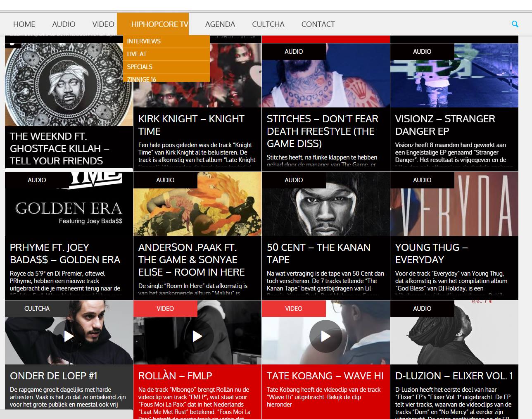Open 50 Cent – The Kanan Tape article

pyautogui.click(x=318, y=253)
